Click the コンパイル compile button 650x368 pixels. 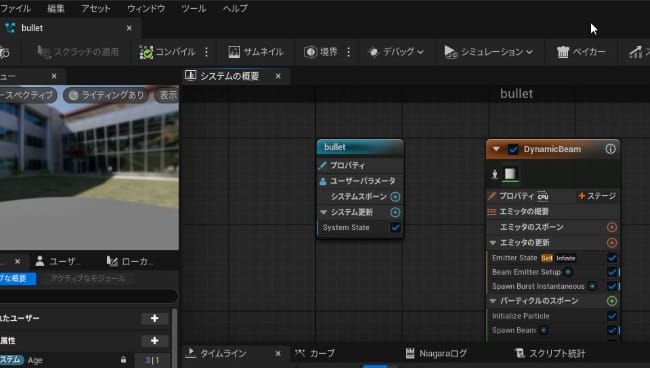pyautogui.click(x=167, y=52)
